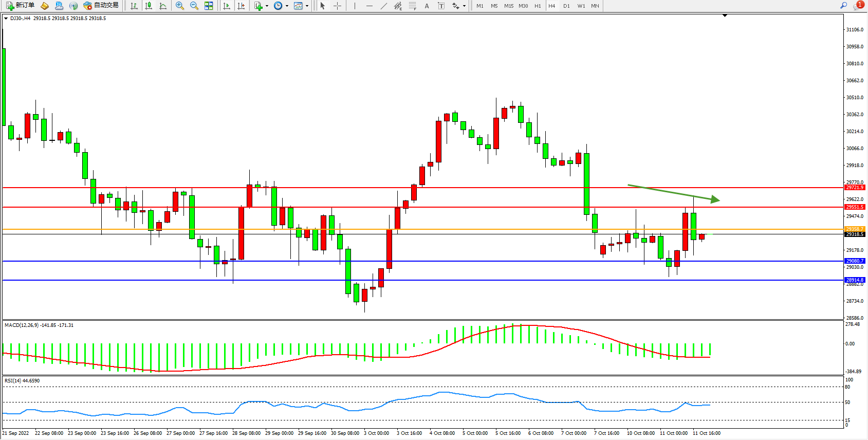Zoom out on the chart
Image resolution: width=868 pixels, height=440 pixels.
(194, 6)
